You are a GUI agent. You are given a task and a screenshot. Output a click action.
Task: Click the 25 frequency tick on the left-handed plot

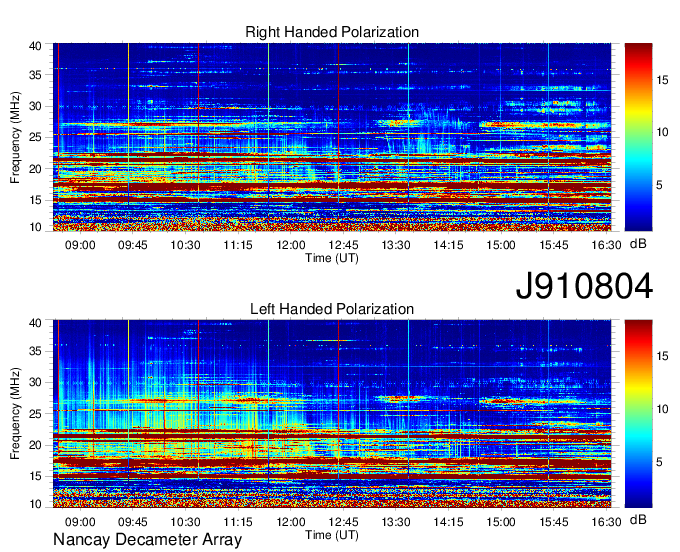point(35,414)
